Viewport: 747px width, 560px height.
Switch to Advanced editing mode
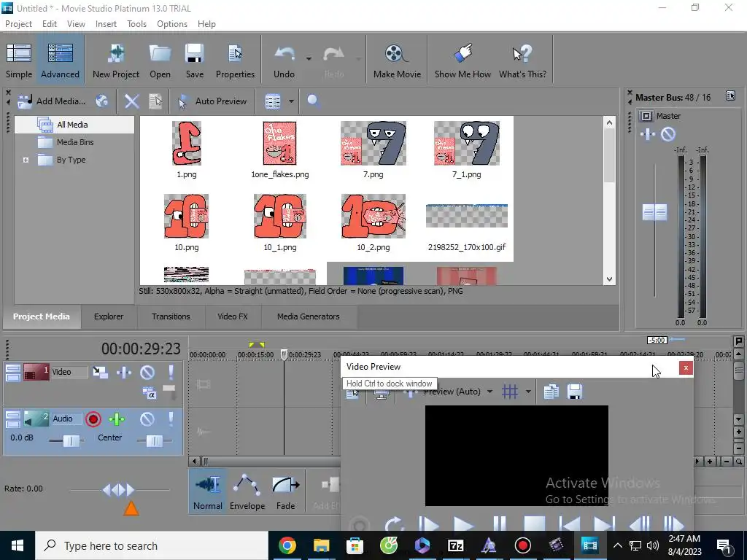pyautogui.click(x=60, y=61)
